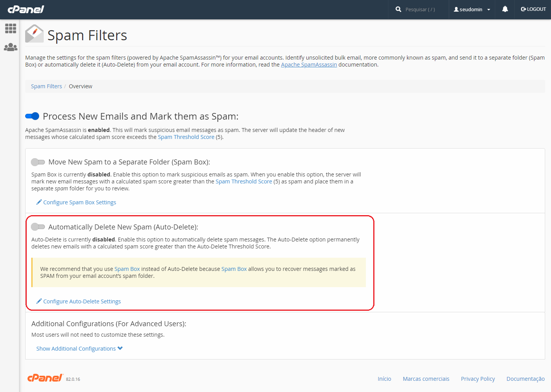Enable Move New Spam to Separate Folder

click(x=38, y=162)
